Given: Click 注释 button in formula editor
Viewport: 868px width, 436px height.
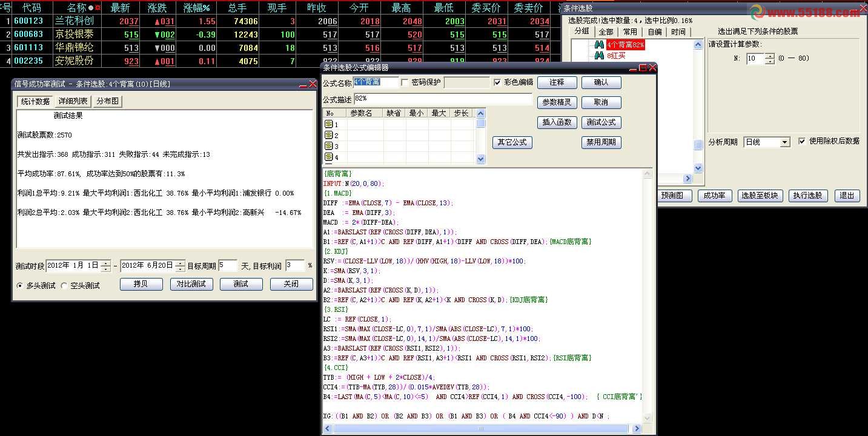Looking at the screenshot, I should pyautogui.click(x=557, y=82).
